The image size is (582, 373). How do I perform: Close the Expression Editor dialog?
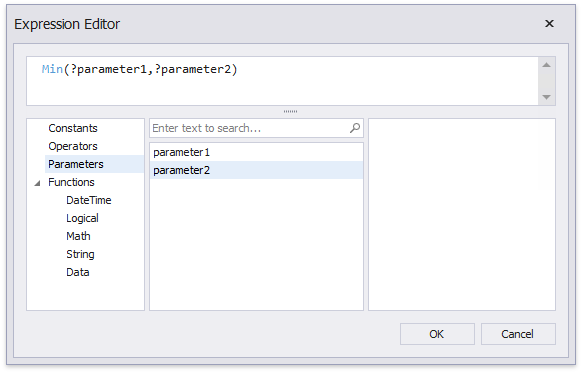tap(549, 24)
